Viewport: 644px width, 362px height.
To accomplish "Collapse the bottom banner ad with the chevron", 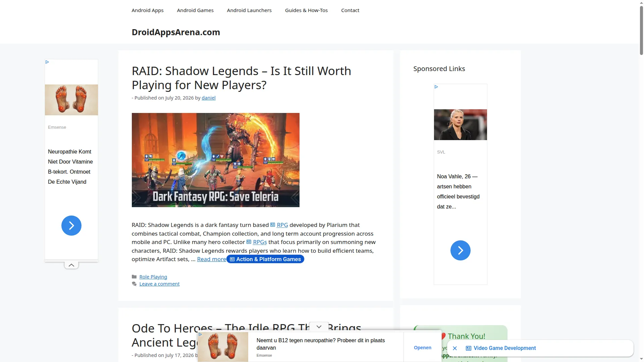I will click(319, 327).
